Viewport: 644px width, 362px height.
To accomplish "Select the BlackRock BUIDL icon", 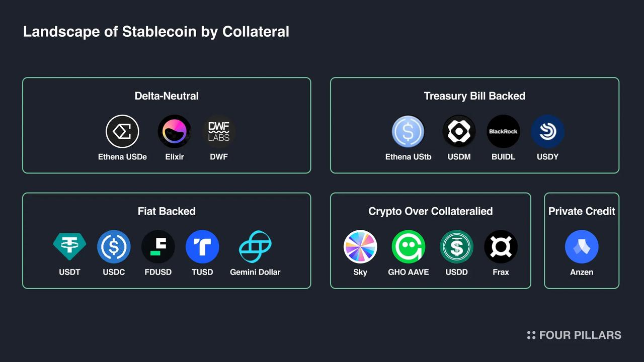I will click(503, 131).
